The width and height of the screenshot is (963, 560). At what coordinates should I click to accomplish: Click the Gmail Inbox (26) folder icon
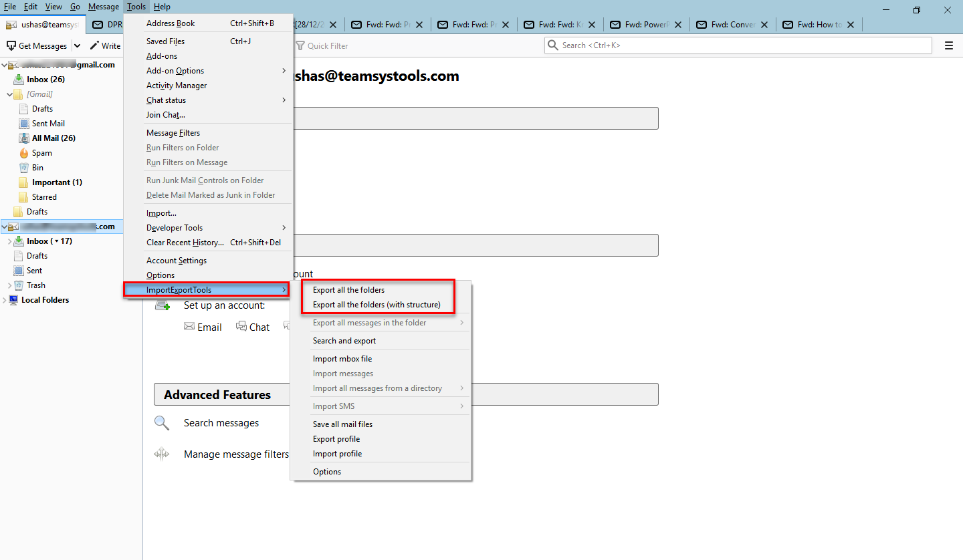point(19,80)
